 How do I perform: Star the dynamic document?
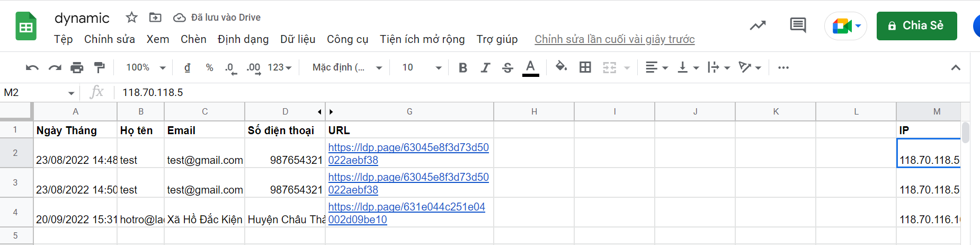[x=131, y=17]
